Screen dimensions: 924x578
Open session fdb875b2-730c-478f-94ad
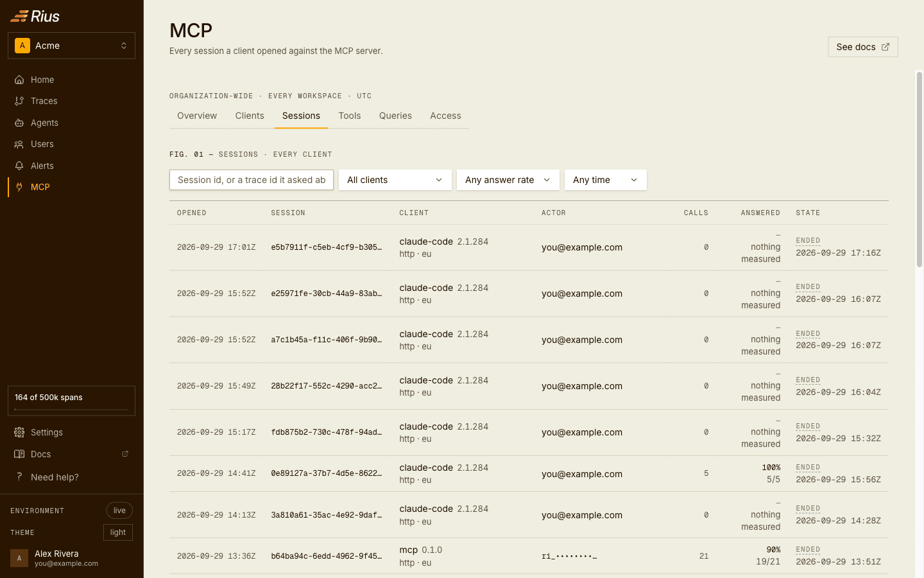tap(326, 432)
